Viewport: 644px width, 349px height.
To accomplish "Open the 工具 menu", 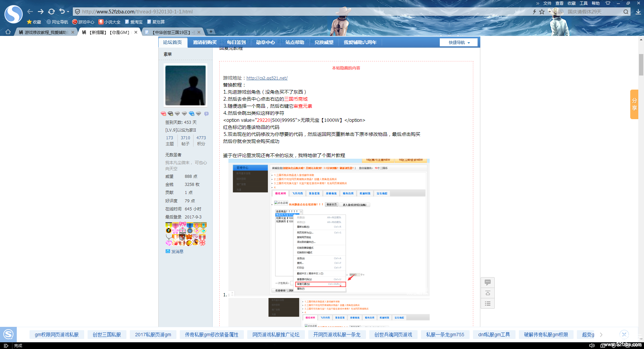I will coord(584,3).
